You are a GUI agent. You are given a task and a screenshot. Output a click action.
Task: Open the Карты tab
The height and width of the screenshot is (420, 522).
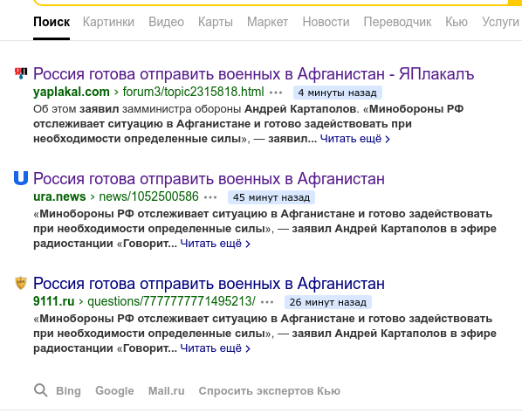tap(216, 22)
